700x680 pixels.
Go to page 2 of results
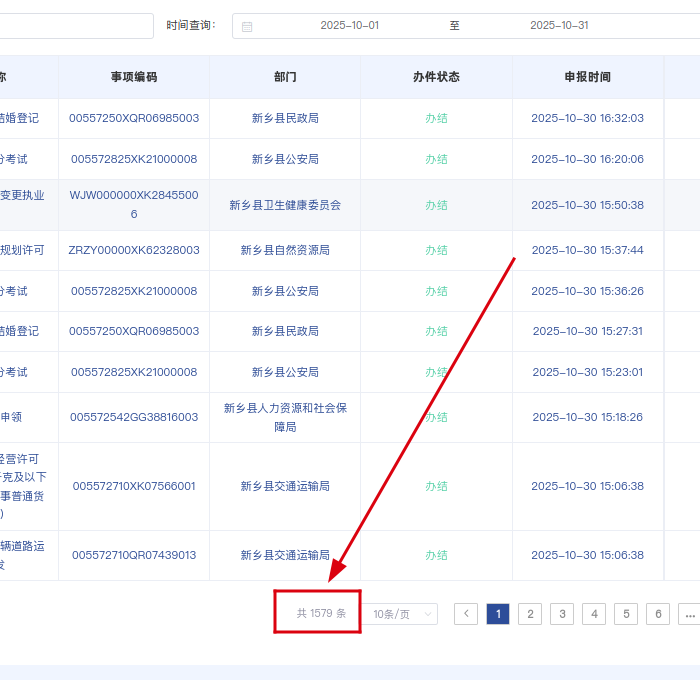coord(530,614)
